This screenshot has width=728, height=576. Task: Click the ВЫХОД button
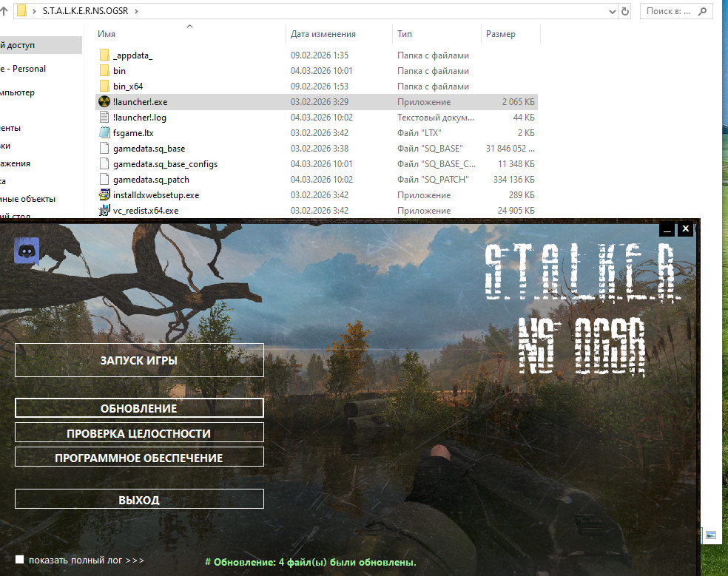(x=139, y=500)
